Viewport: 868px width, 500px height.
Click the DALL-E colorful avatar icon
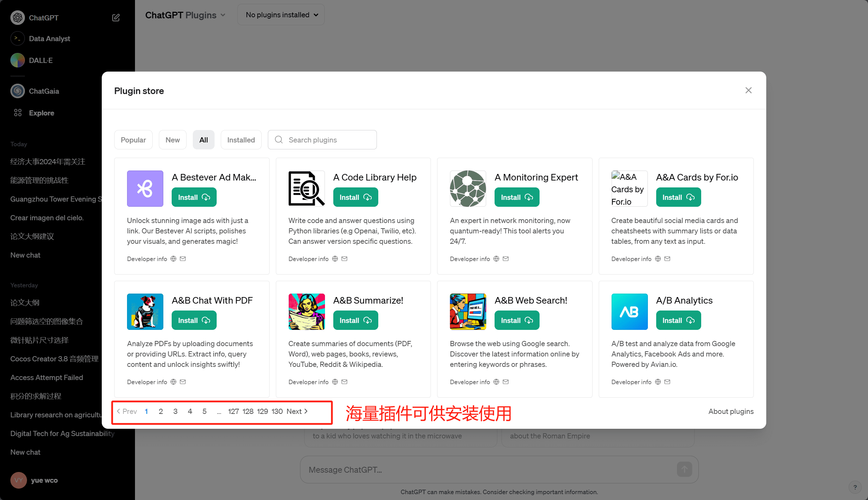pyautogui.click(x=18, y=60)
